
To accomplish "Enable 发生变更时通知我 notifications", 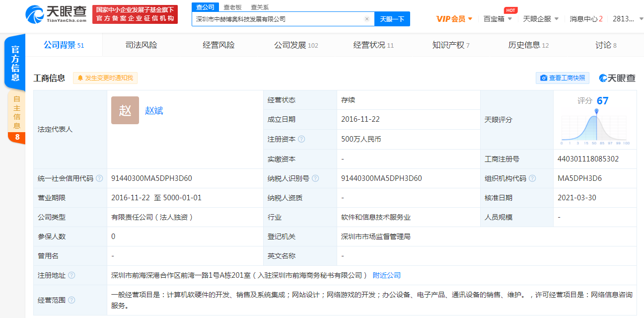I will 105,78.
